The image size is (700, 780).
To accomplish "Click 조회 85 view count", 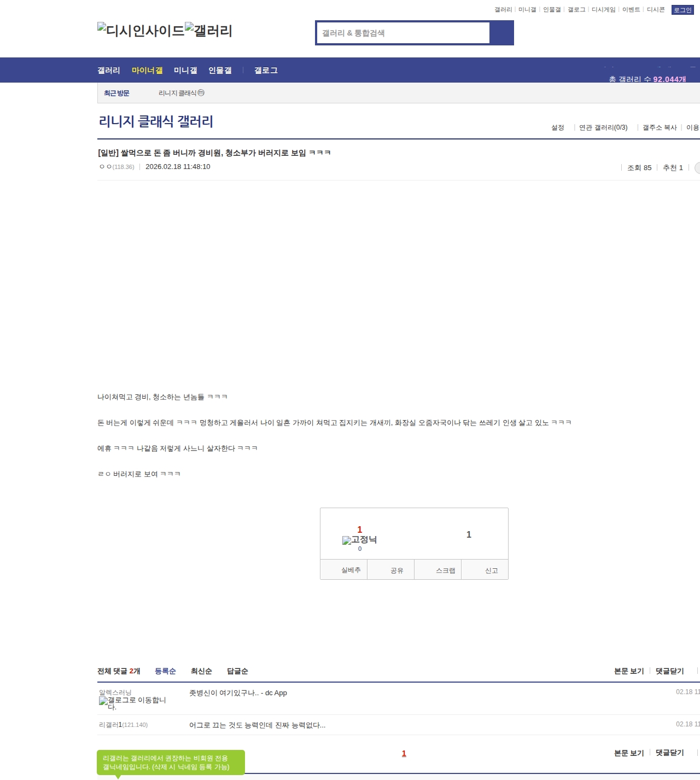I will [639, 168].
